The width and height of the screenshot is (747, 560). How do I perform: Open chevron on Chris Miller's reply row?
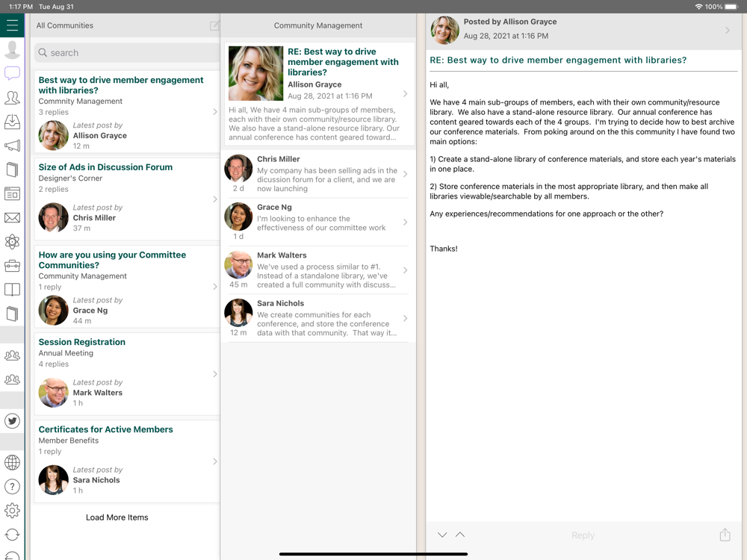coord(405,174)
